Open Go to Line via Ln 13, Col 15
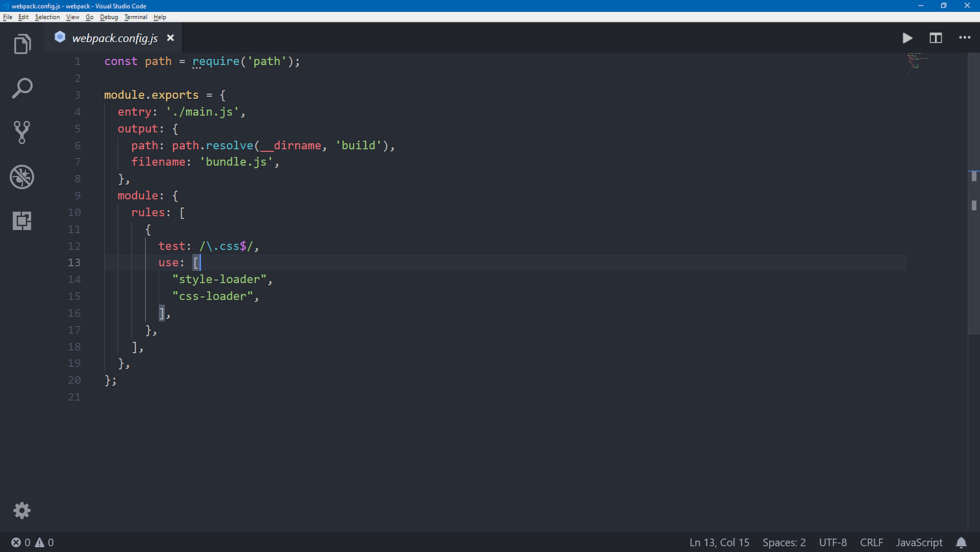This screenshot has height=552, width=980. pos(719,542)
